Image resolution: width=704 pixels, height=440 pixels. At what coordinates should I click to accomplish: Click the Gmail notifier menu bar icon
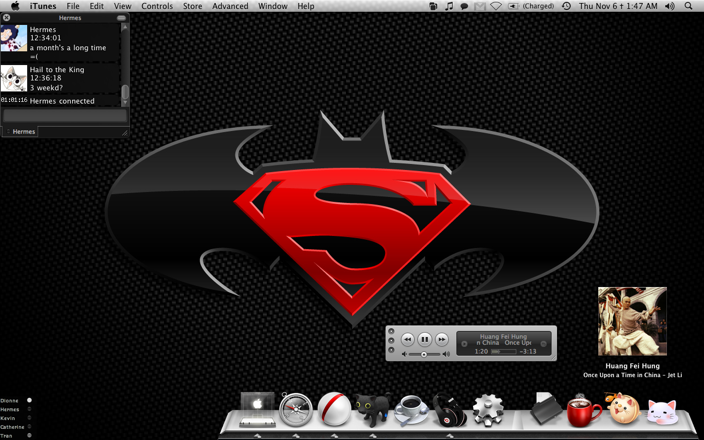(480, 6)
